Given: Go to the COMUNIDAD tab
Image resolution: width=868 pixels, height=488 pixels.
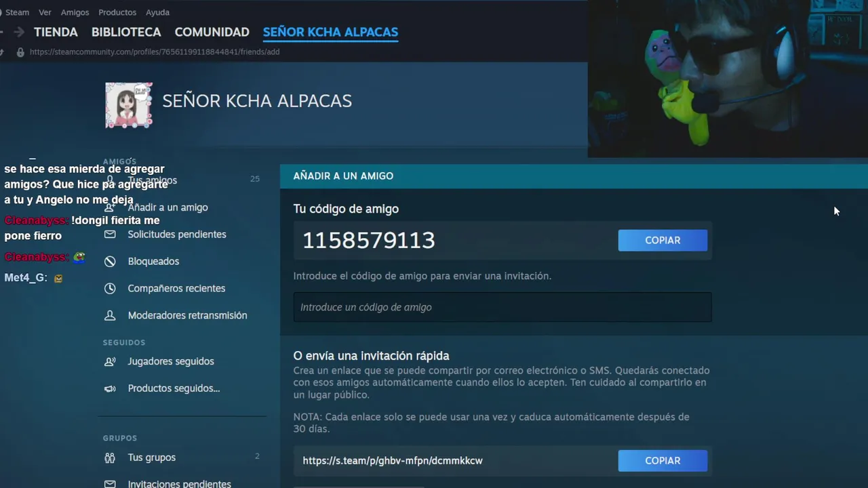Looking at the screenshot, I should (212, 32).
